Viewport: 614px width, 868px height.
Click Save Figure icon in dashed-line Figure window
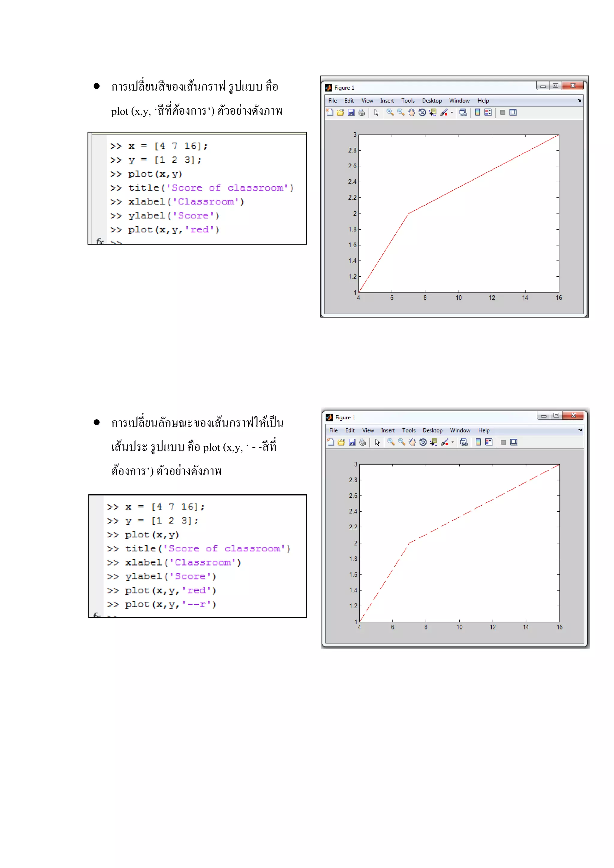tap(352, 442)
